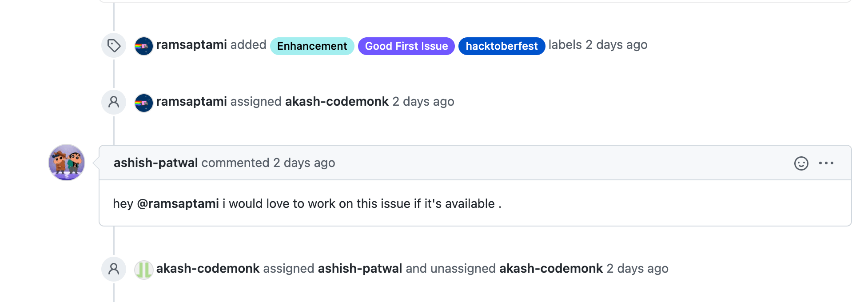The image size is (868, 302).
Task: Click the first person assignment timeline icon
Action: point(114,102)
